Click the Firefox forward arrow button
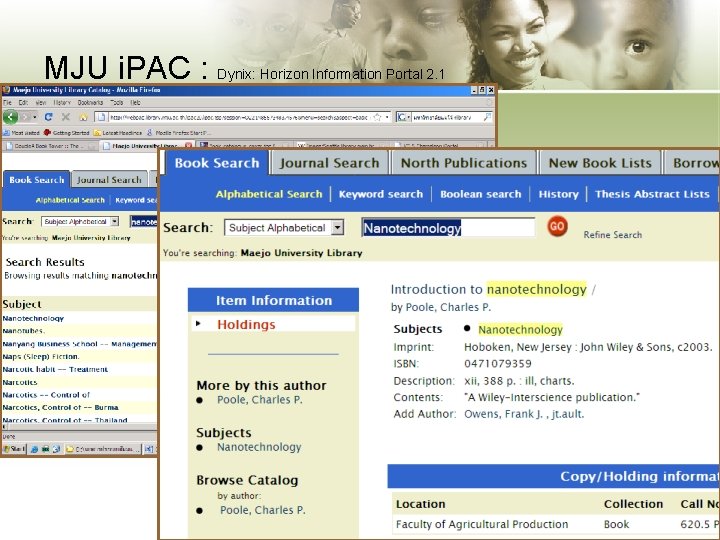Image resolution: width=720 pixels, height=540 pixels. [25, 117]
